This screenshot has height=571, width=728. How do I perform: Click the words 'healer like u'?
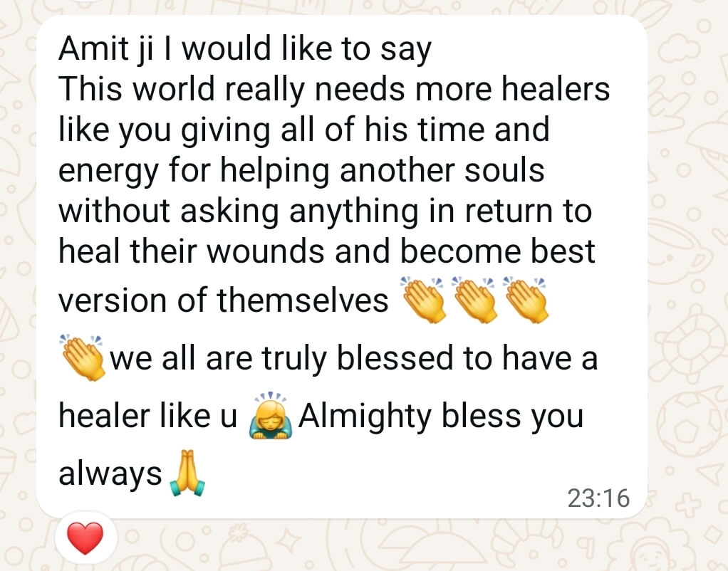148,416
